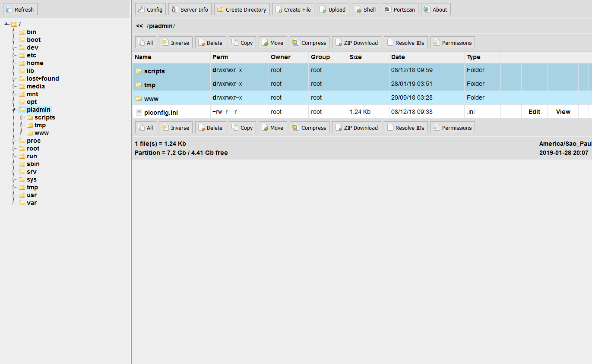This screenshot has width=592, height=364.
Task: Click Compress in the top action bar
Action: (x=310, y=43)
